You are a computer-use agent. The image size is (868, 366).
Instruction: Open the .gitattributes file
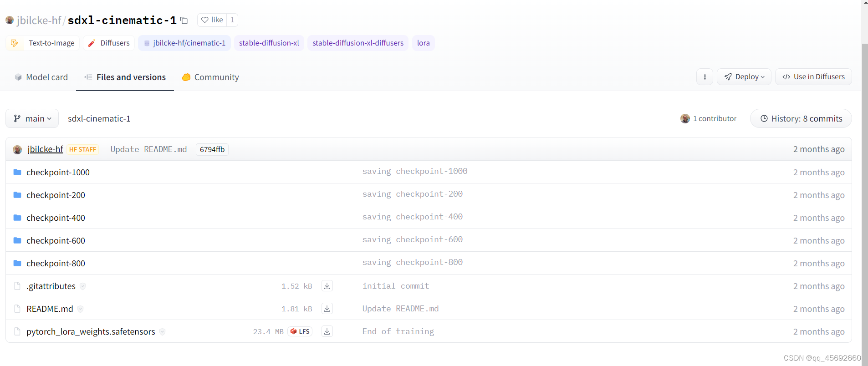point(51,286)
